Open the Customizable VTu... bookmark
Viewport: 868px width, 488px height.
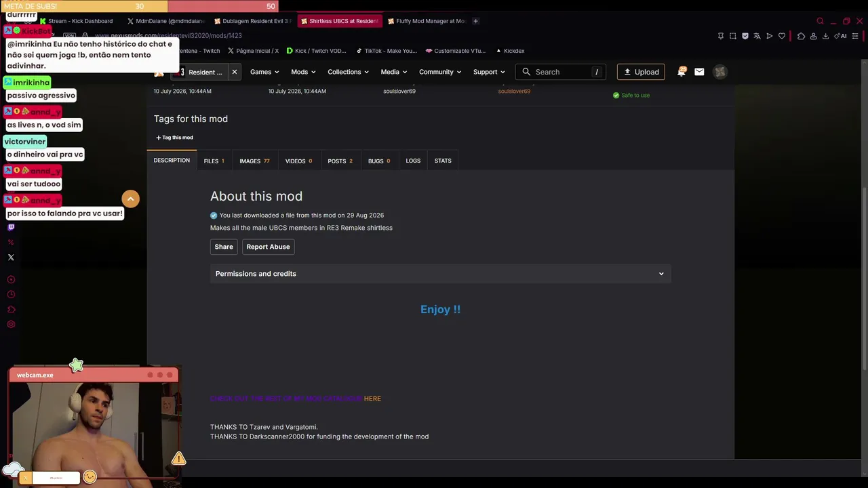[456, 51]
